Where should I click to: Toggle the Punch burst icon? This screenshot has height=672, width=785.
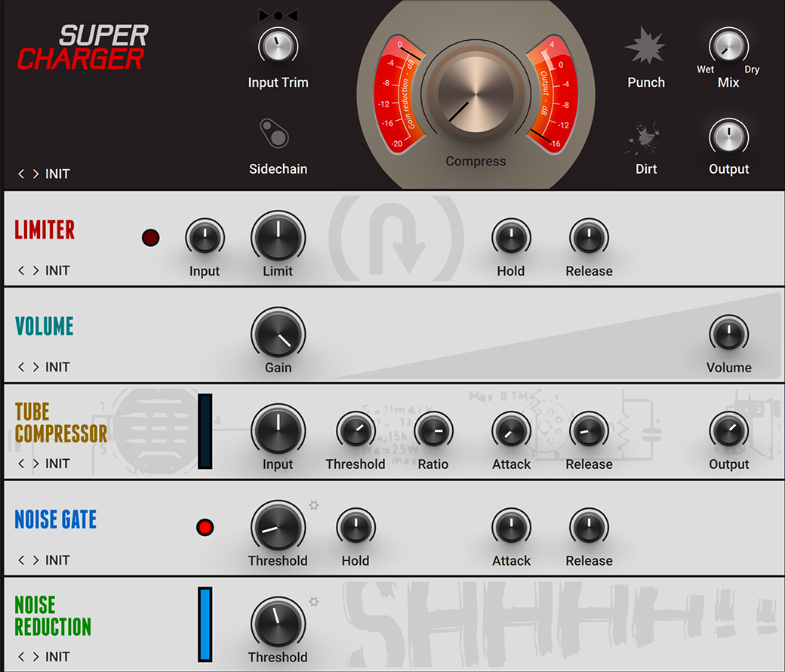tap(645, 46)
